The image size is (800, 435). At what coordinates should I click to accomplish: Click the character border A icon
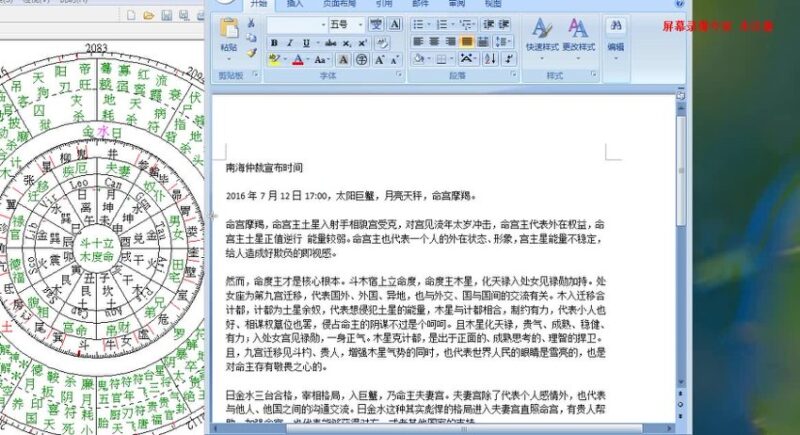[x=395, y=24]
